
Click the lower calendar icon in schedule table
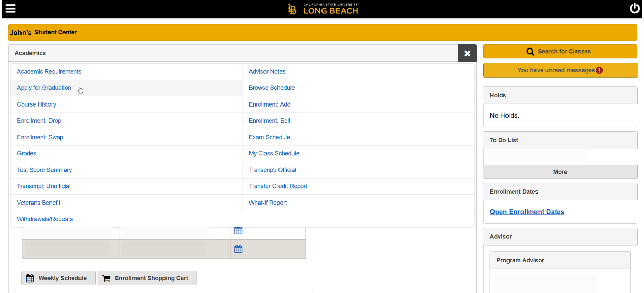[238, 249]
